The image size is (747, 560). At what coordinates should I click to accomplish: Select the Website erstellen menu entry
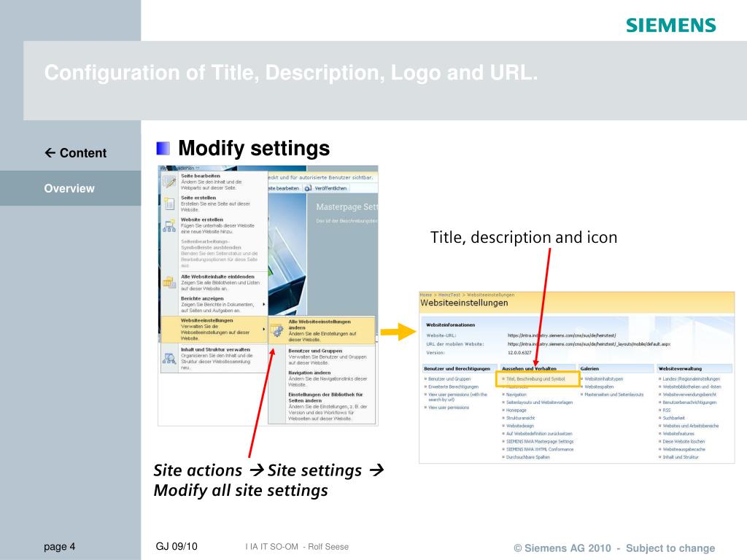pyautogui.click(x=214, y=226)
